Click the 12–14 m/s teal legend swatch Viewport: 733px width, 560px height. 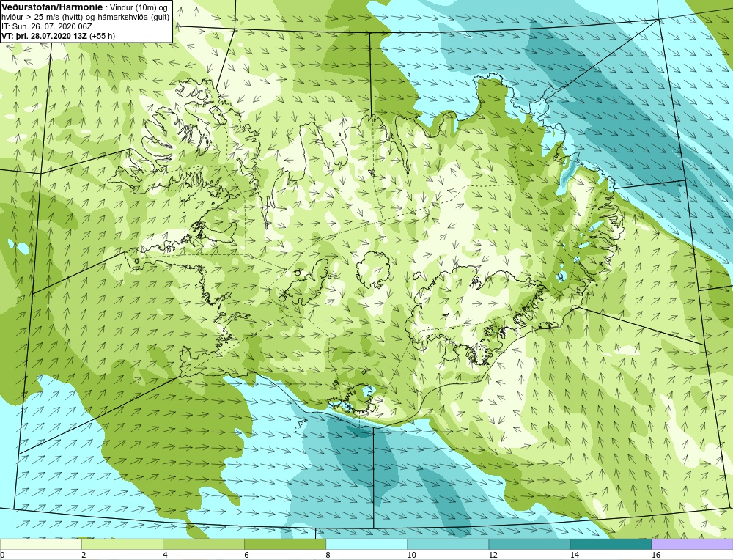tap(528, 544)
